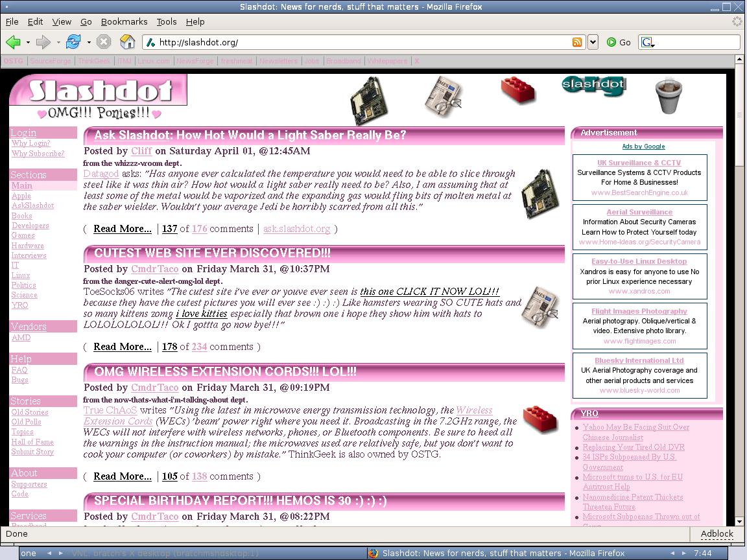Go to the Home page icon
This screenshot has width=747, height=560.
[127, 42]
